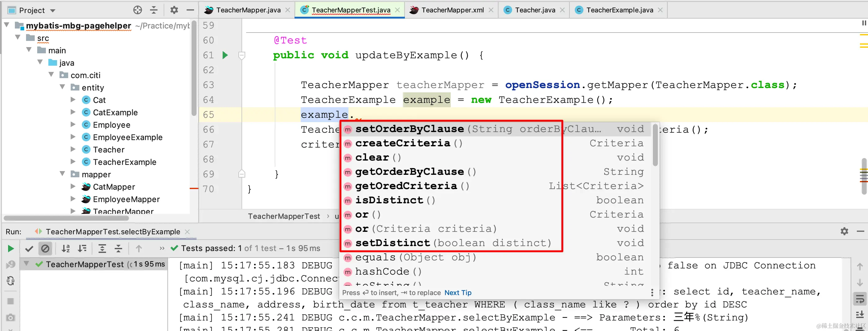The image size is (868, 331).
Task: Toggle show ignored tests icon
Action: (x=45, y=249)
